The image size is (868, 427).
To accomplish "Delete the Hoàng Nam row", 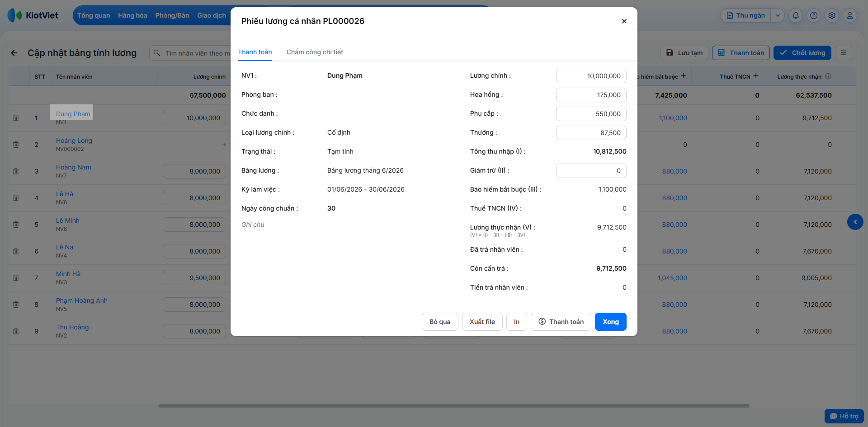I will (x=16, y=171).
